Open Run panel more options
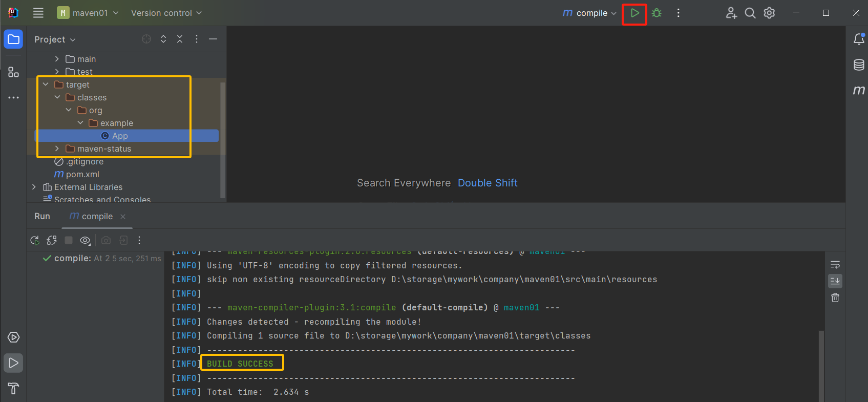 (139, 240)
